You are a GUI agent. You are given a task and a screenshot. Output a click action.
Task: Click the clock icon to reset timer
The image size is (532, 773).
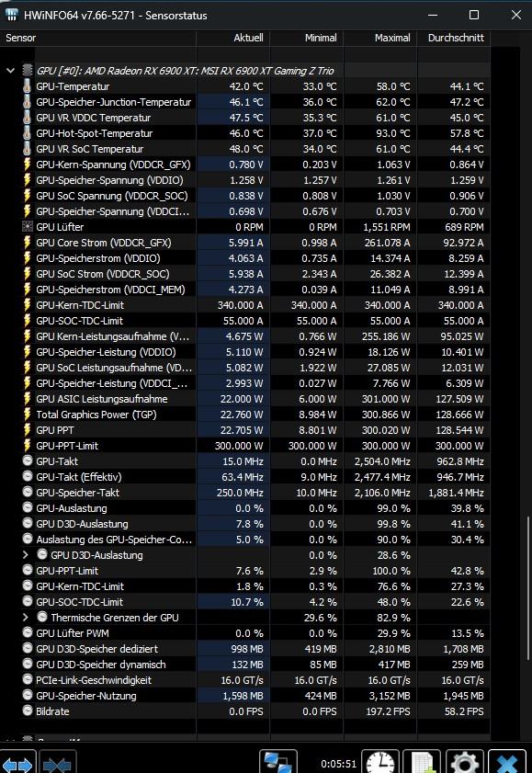[x=379, y=762]
